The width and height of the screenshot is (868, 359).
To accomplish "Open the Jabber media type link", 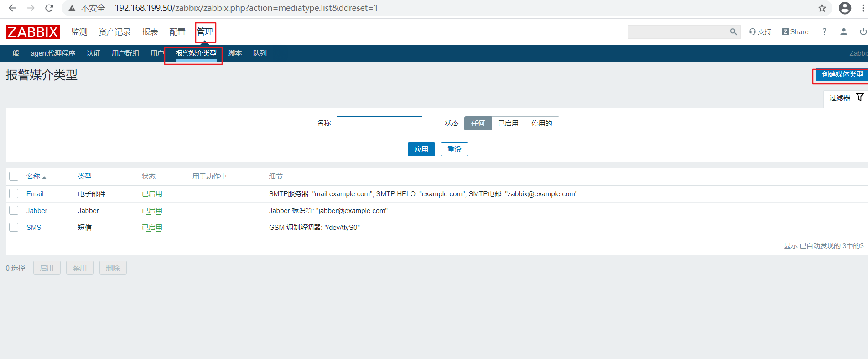I will click(36, 211).
